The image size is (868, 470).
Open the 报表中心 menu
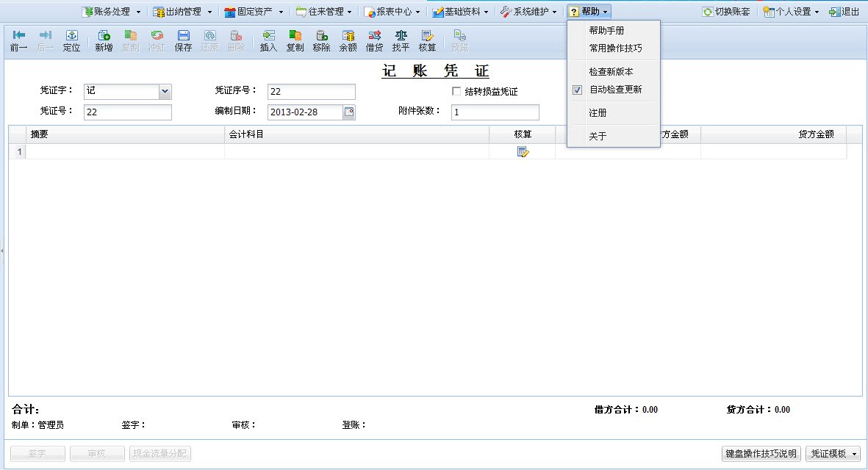393,12
